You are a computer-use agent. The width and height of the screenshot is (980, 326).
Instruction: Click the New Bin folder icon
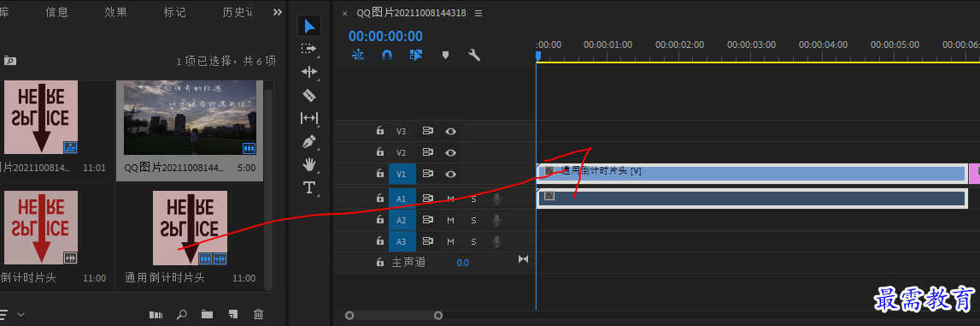coord(207,314)
